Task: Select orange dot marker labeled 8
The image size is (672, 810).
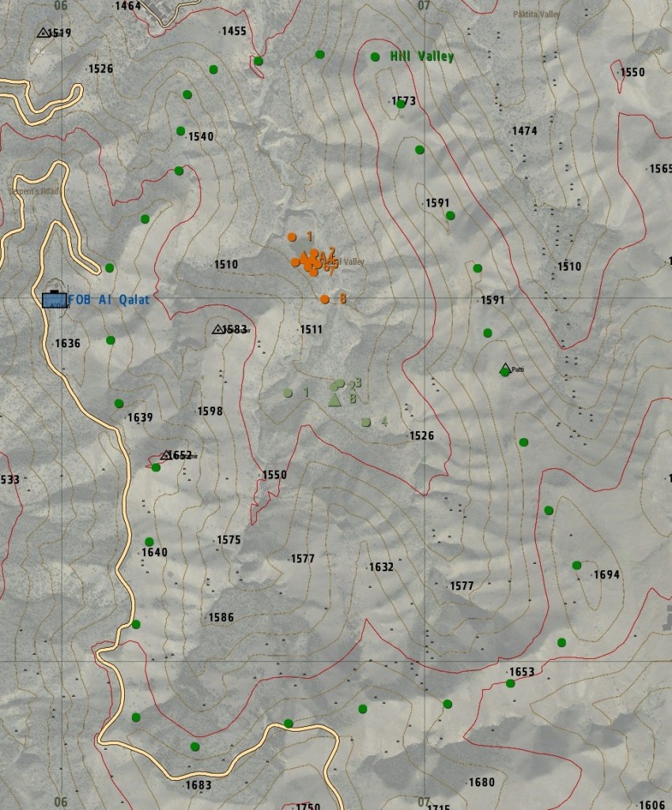Action: 324,299
